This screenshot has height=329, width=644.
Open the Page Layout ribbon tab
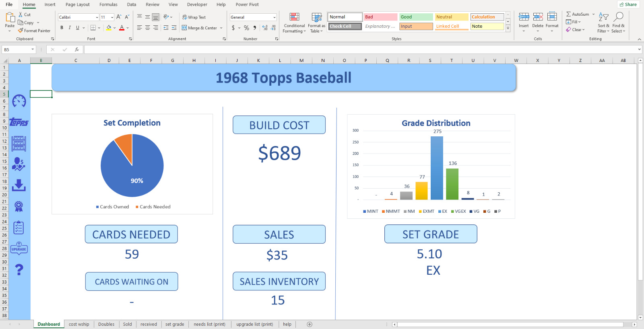click(x=78, y=4)
